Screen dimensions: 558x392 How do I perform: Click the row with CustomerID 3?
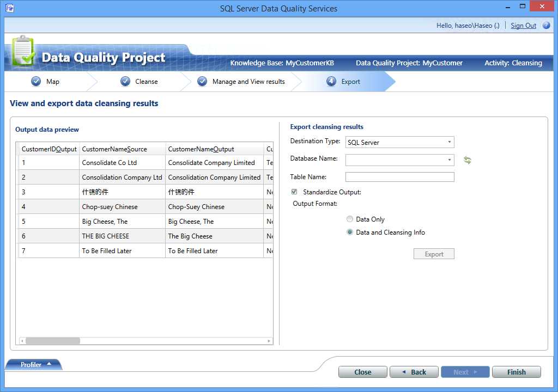pos(146,192)
